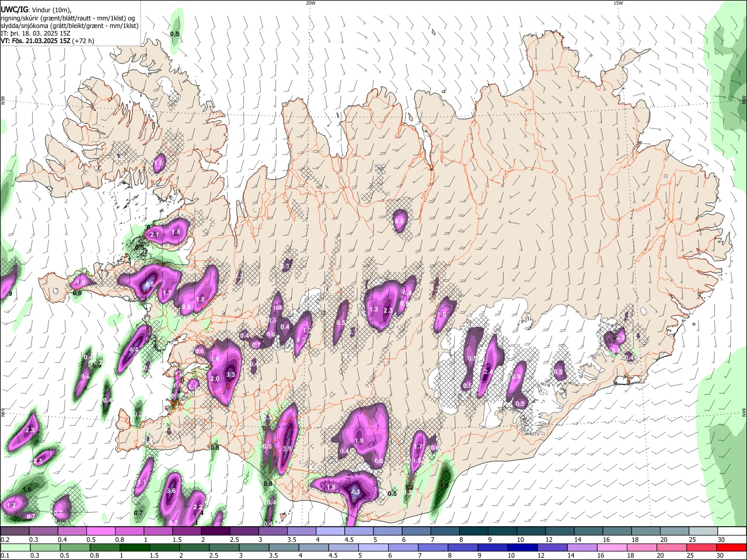Click the 2.5 value in the southwest sea
This screenshot has height=560, width=747.
(x=38, y=461)
